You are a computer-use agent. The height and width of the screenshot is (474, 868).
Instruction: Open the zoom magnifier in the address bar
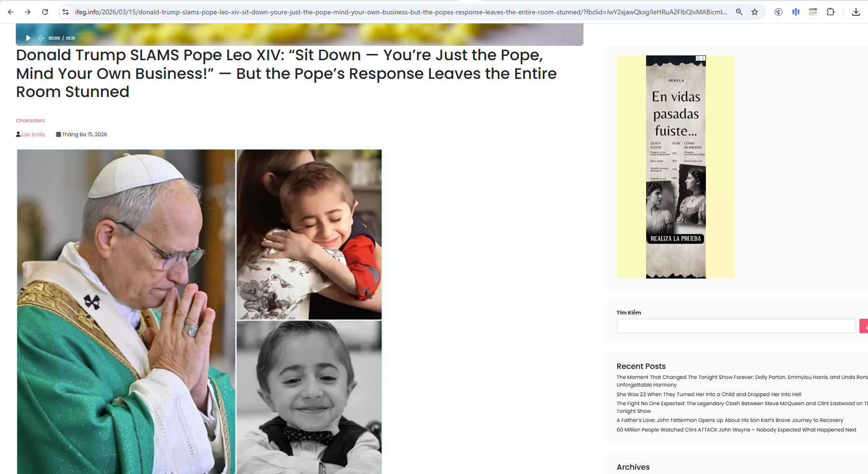(739, 12)
